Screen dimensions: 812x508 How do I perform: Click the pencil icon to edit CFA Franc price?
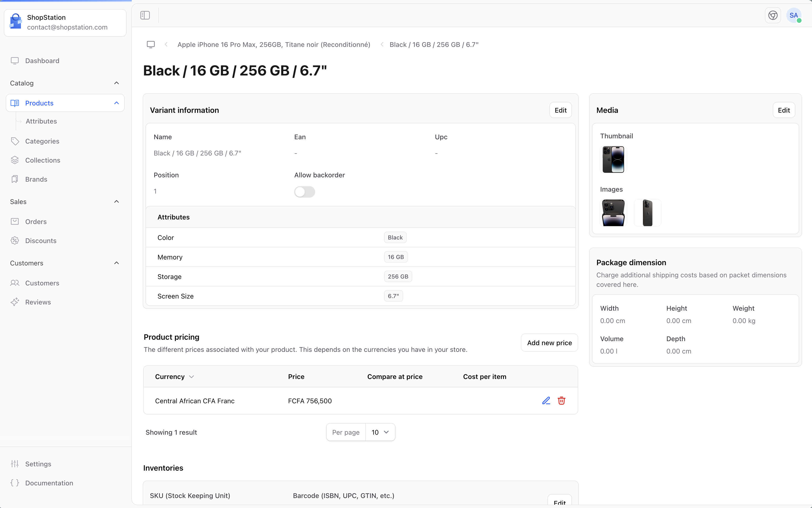546,400
